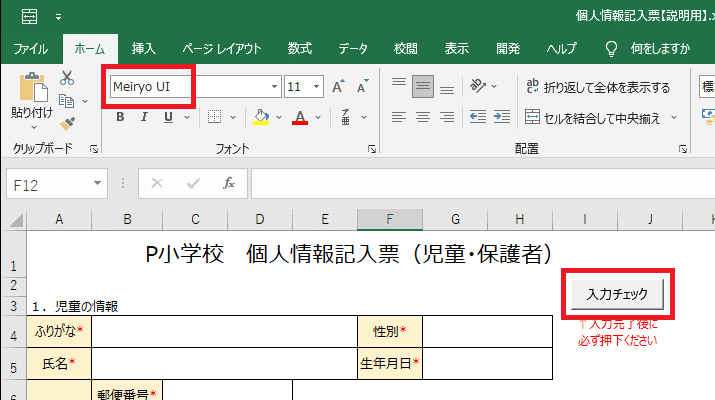Viewport: 715px width, 400px height.
Task: Open paste options dropdown arrow
Action: click(x=33, y=127)
